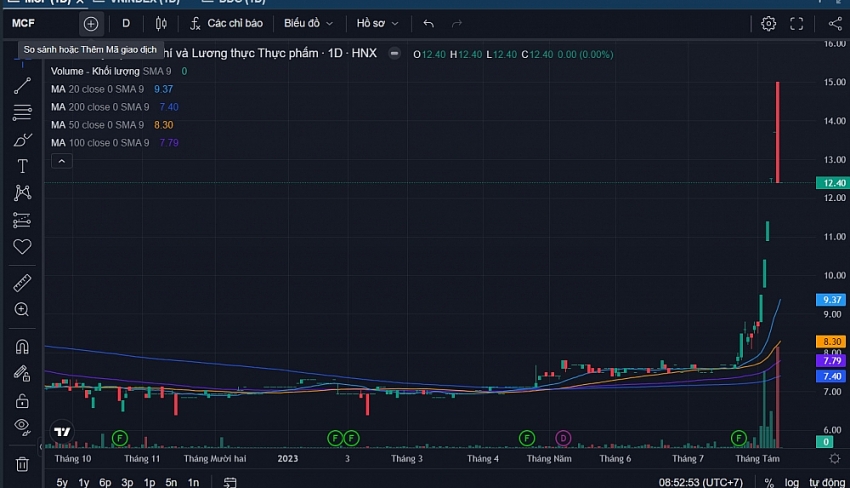Open the candlestick chart style picker

(x=160, y=23)
